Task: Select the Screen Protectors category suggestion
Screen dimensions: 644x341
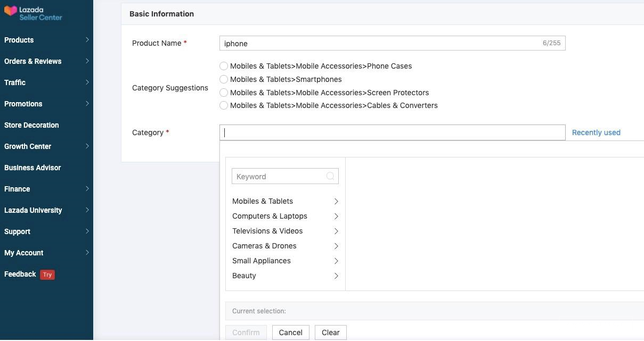Action: 224,93
